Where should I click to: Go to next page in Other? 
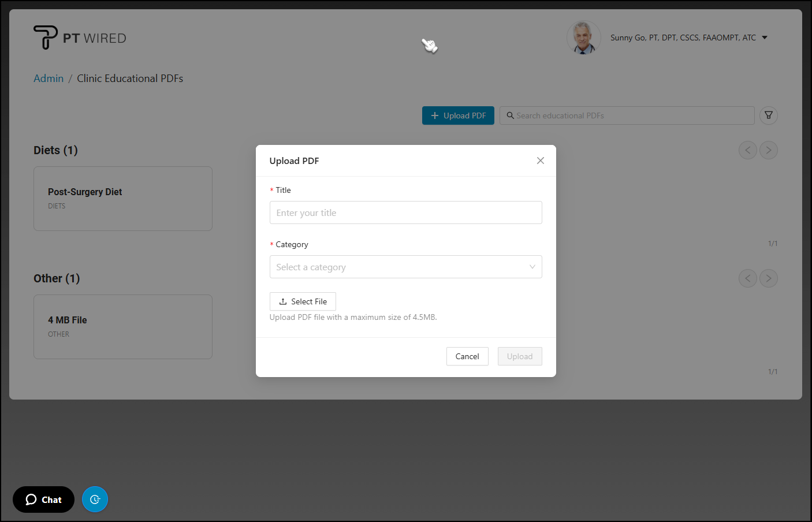pos(768,278)
